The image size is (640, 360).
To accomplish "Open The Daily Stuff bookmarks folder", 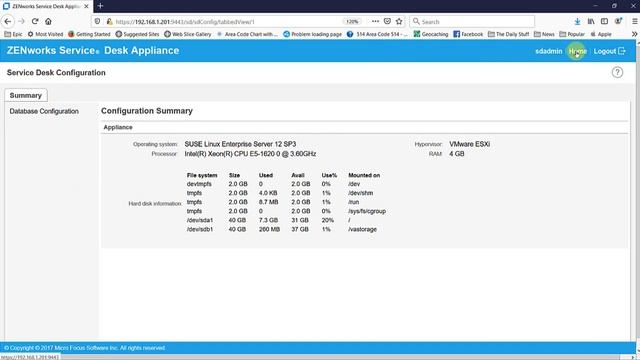I will point(509,34).
